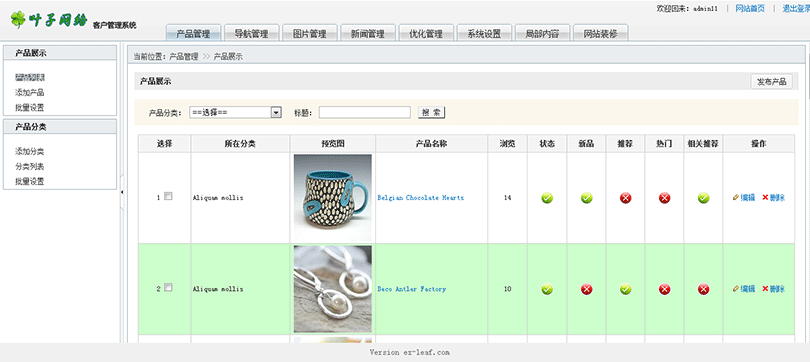Click the green clover logo of 叶子网络
The height and width of the screenshot is (362, 810).
click(x=18, y=19)
